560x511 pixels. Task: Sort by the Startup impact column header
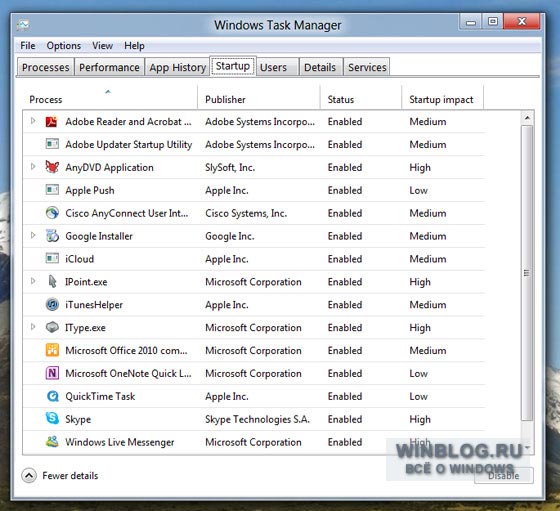[x=442, y=97]
